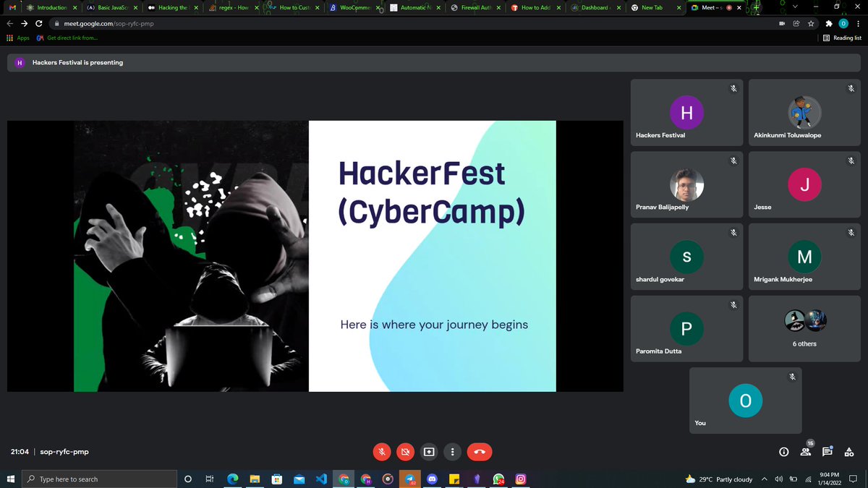
Task: Open the 'Get direct link from...' bookmark
Action: pos(67,38)
